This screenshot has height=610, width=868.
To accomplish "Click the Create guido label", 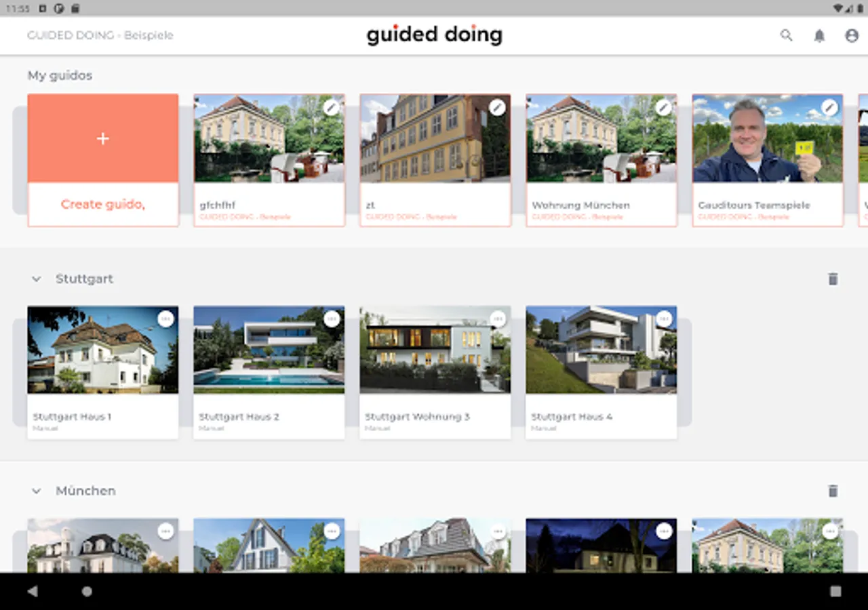I will click(x=103, y=204).
